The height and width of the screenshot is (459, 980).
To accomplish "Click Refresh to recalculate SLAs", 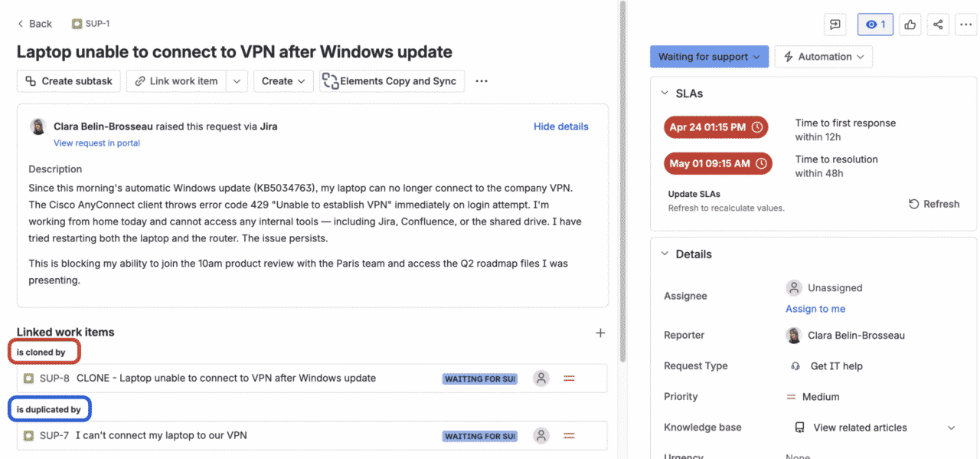I will tap(933, 204).
